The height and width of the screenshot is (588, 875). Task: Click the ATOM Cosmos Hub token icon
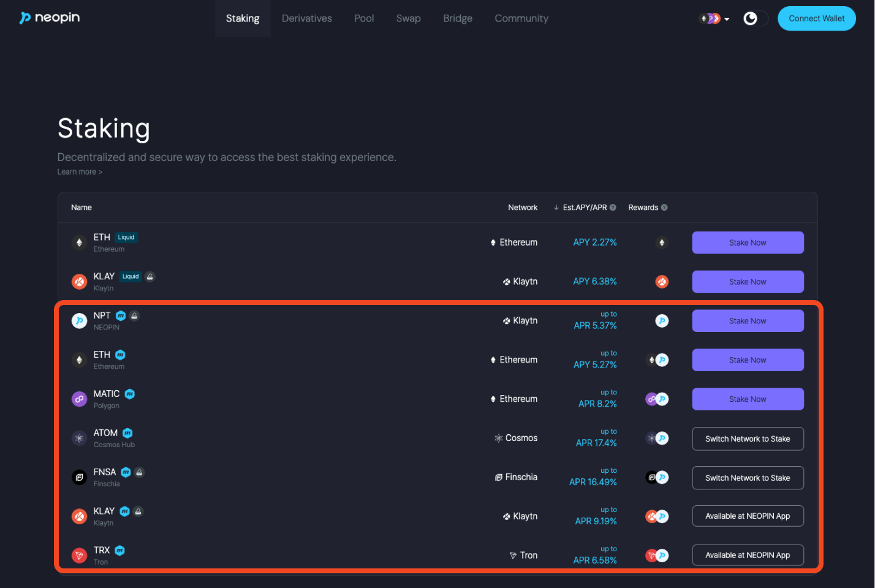pos(79,439)
